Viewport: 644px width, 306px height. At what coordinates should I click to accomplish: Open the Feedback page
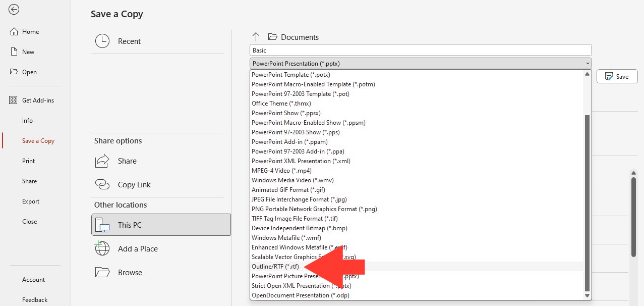[x=34, y=300]
